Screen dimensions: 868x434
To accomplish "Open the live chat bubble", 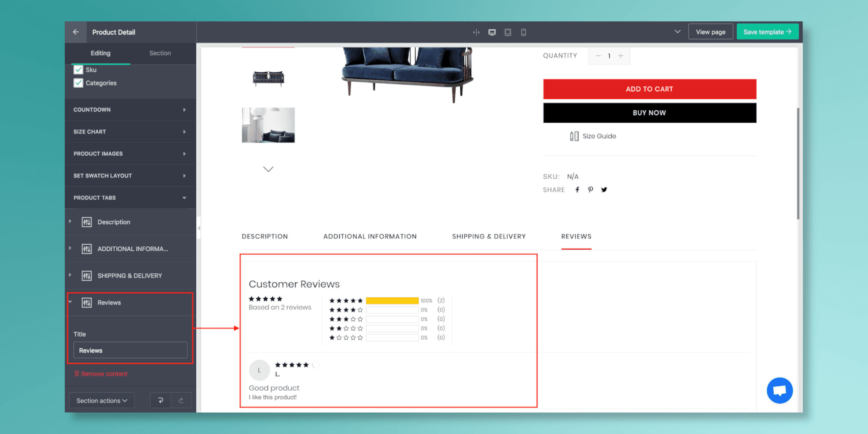I will [x=779, y=391].
